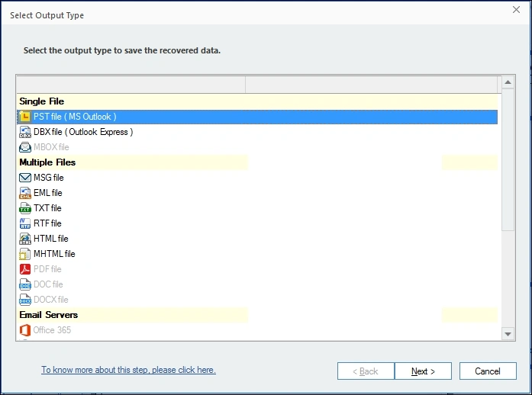The width and height of the screenshot is (532, 395).
Task: Choose MSG file output type
Action: (x=256, y=178)
